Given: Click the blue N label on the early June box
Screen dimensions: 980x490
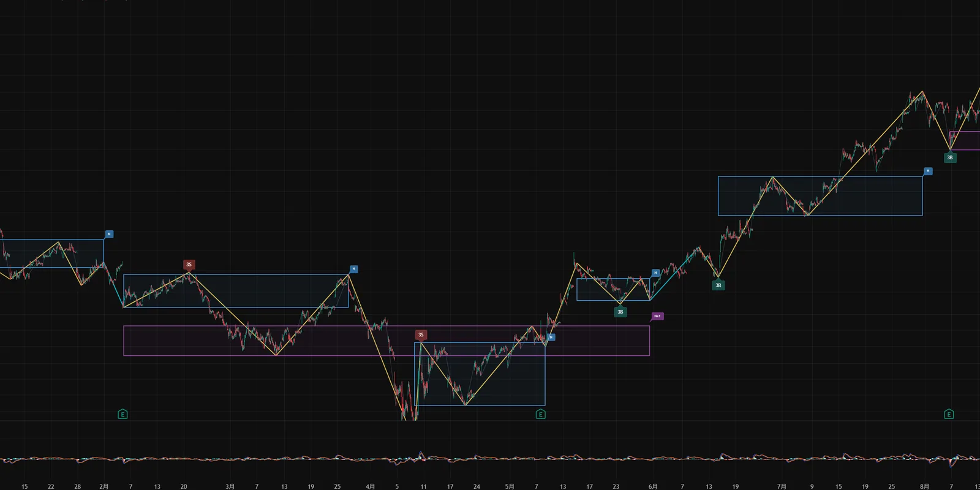Looking at the screenshot, I should click(x=655, y=273).
